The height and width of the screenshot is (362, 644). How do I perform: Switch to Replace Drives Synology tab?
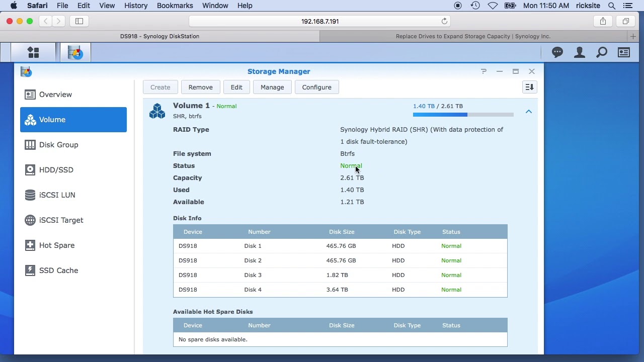[x=473, y=36]
